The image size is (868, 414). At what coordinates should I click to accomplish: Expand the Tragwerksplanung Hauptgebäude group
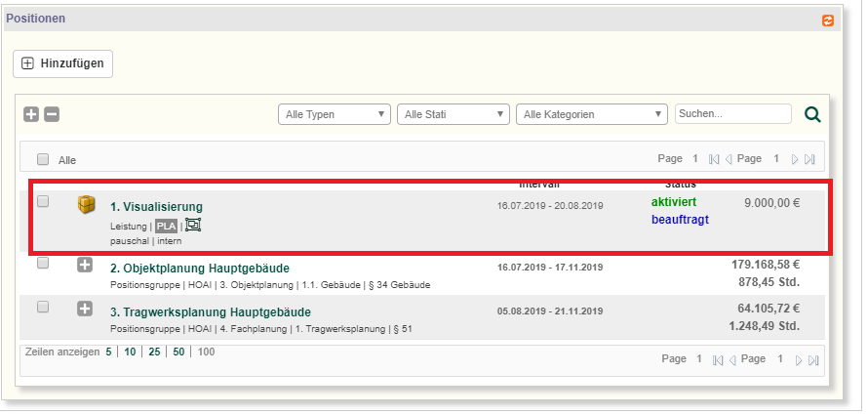pos(85,309)
